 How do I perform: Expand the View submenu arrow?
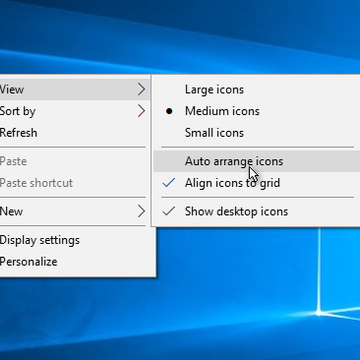(x=142, y=89)
